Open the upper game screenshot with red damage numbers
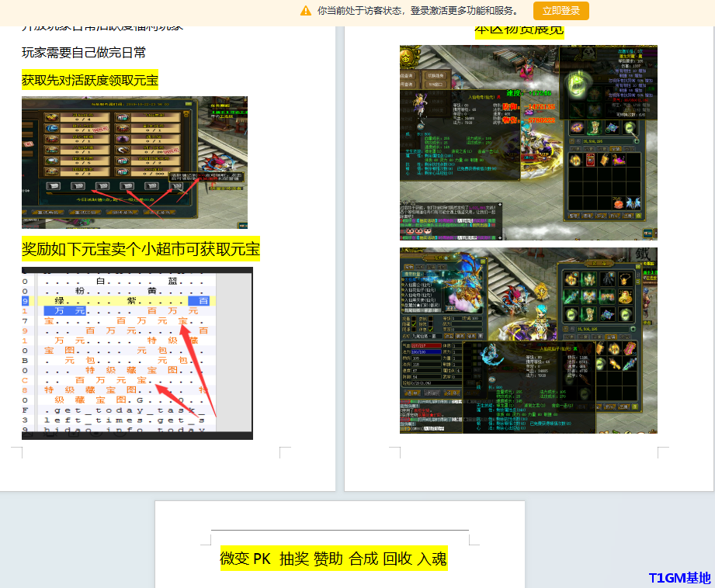 point(529,143)
